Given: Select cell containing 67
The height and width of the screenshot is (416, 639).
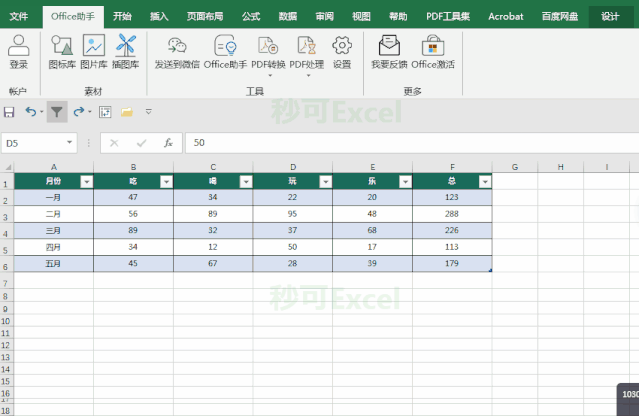Looking at the screenshot, I should point(213,264).
